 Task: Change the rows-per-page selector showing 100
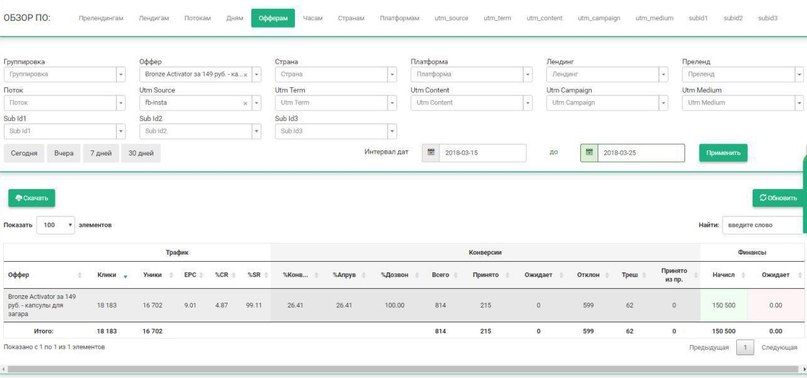tap(56, 225)
